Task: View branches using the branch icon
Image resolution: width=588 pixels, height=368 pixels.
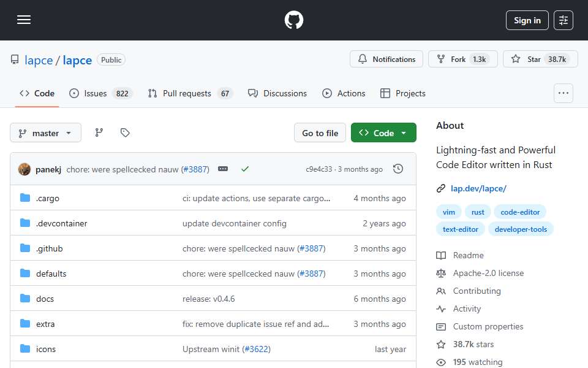Action: click(x=99, y=132)
